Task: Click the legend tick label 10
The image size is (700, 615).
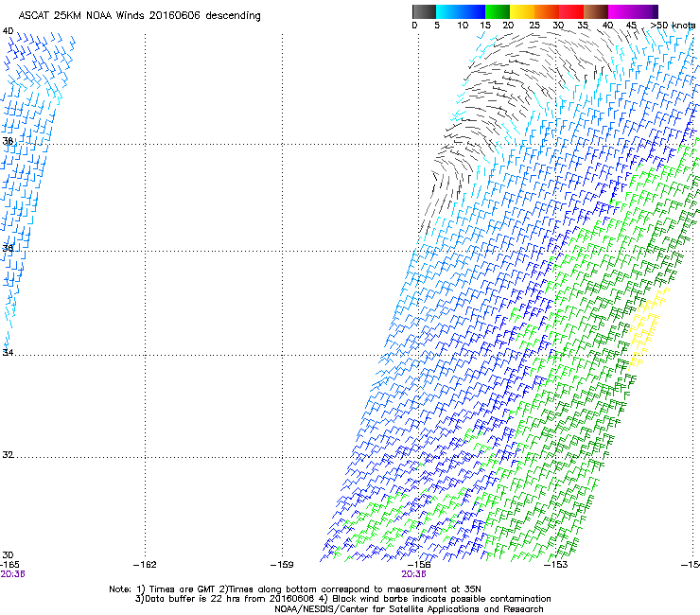Action: coord(463,26)
